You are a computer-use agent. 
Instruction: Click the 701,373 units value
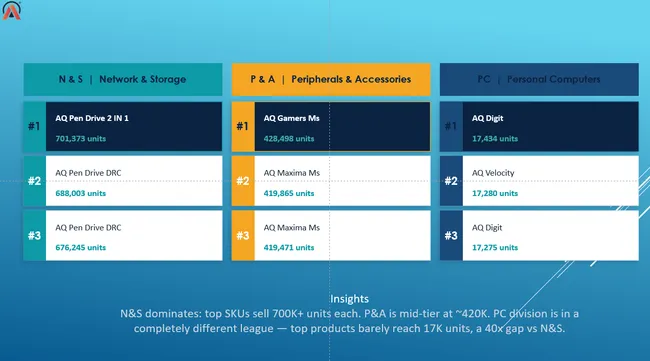tap(81, 138)
